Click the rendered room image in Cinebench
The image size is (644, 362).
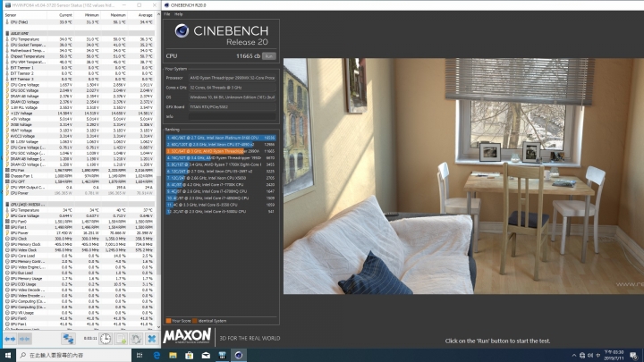pyautogui.click(x=463, y=176)
